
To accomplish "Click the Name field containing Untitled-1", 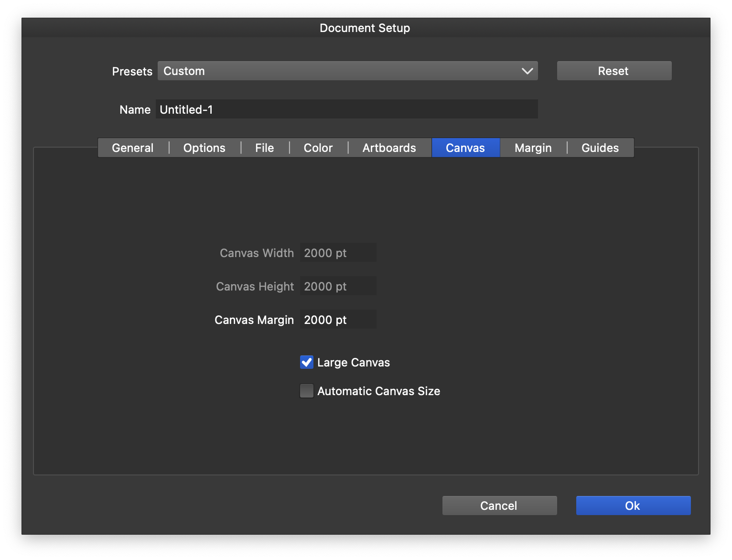I will click(346, 109).
